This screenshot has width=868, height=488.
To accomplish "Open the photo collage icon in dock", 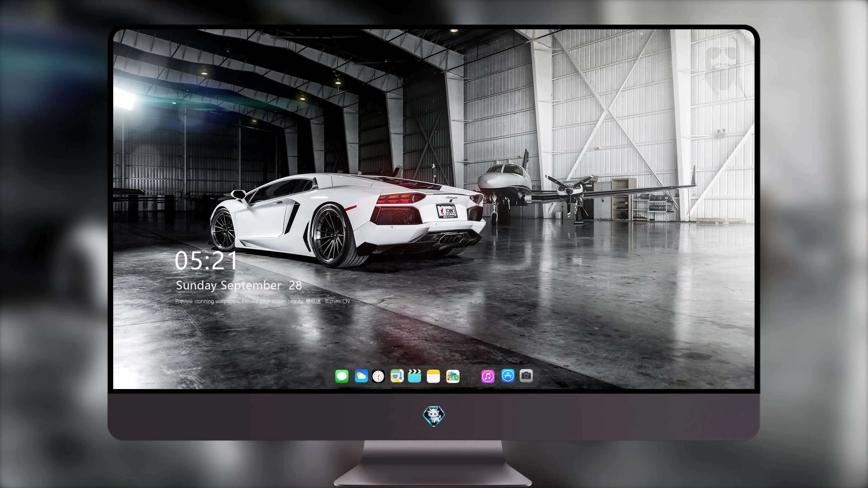I will (453, 376).
